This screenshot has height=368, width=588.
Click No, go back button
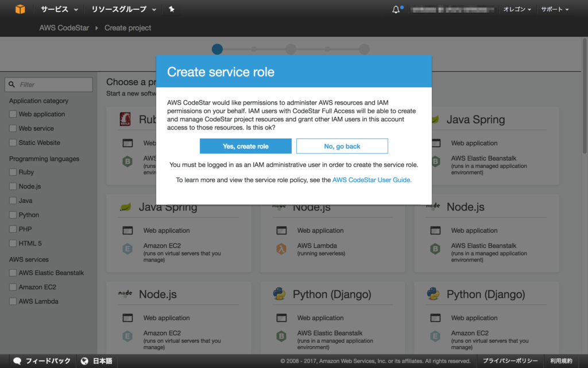(342, 146)
